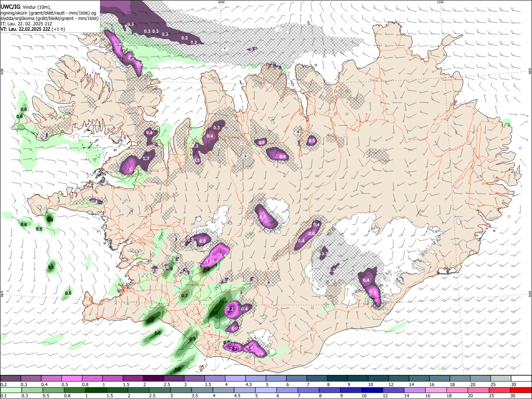
Task: Click the 1.2 rain value at the map's bottom
Action: click(x=178, y=369)
